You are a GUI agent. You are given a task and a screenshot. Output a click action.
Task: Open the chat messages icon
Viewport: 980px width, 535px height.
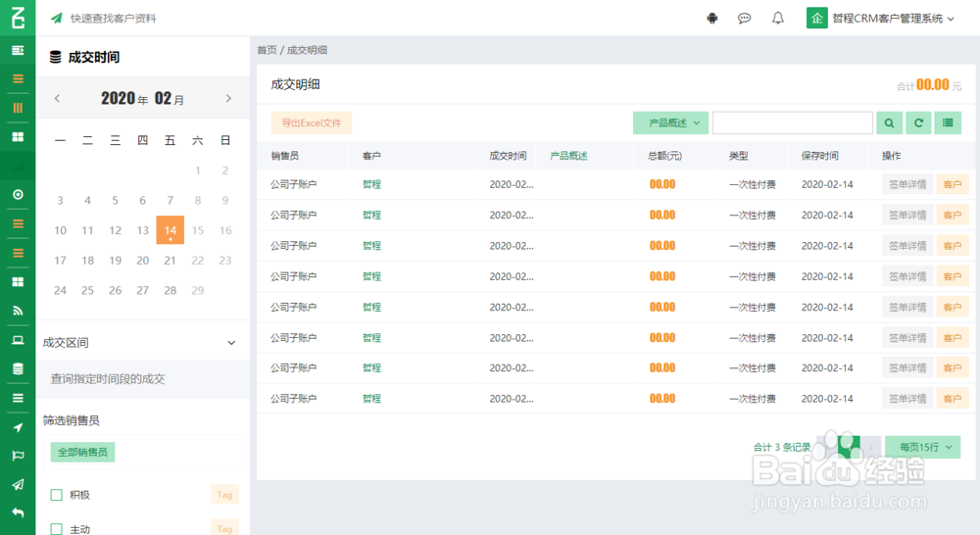744,18
